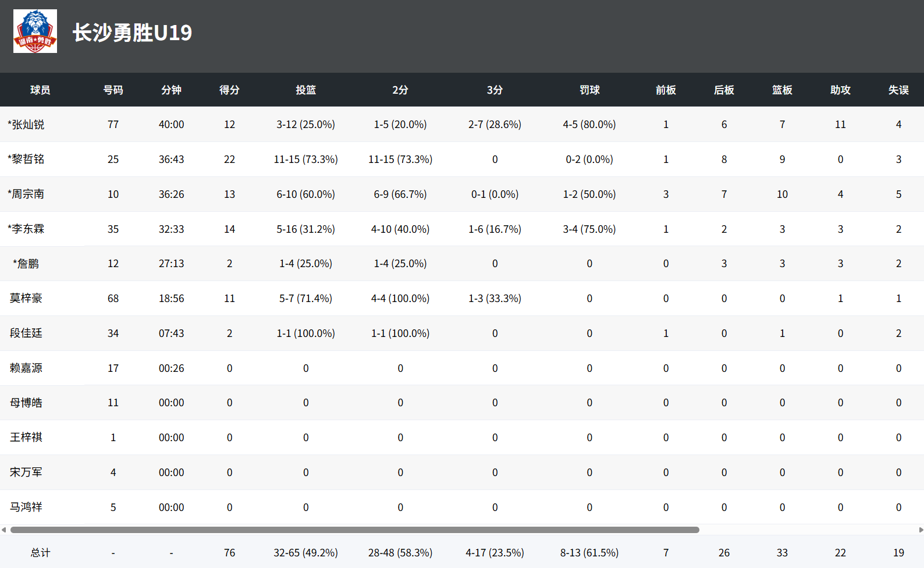Click the 投篮 column header
Screen dimensions: 924x568
305,90
